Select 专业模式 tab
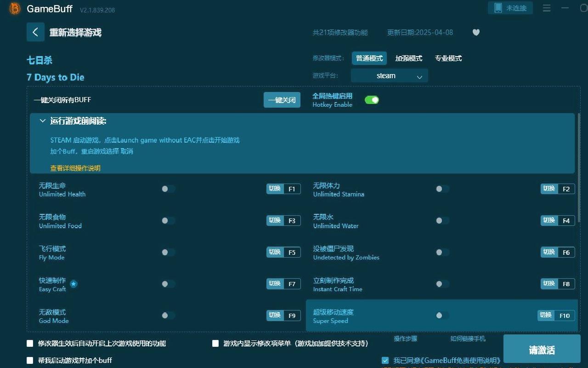Viewport: 588px width, 368px height. tap(448, 58)
